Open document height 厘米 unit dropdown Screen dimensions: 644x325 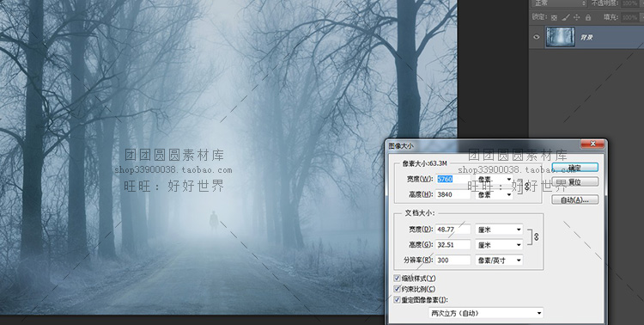pyautogui.click(x=499, y=245)
